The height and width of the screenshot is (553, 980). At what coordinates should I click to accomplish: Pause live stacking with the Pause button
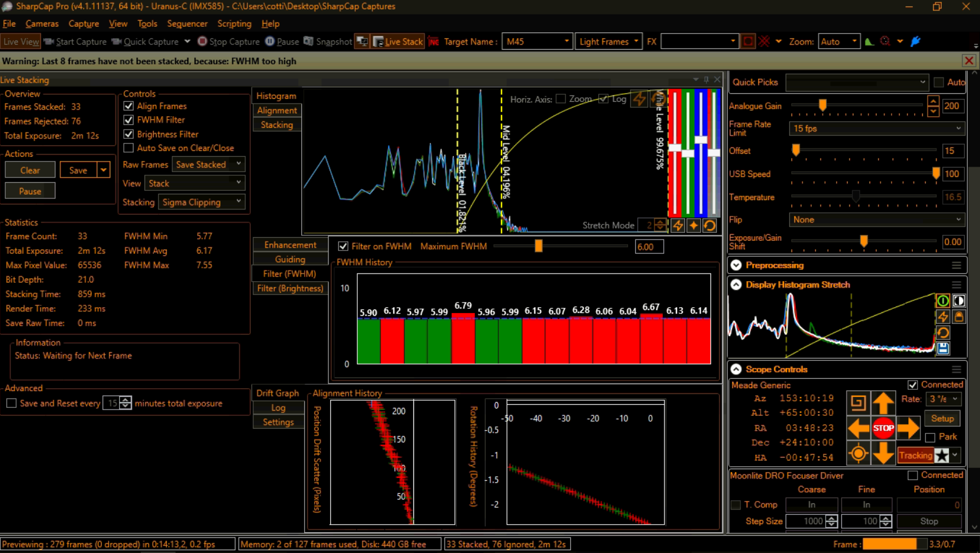coord(30,191)
